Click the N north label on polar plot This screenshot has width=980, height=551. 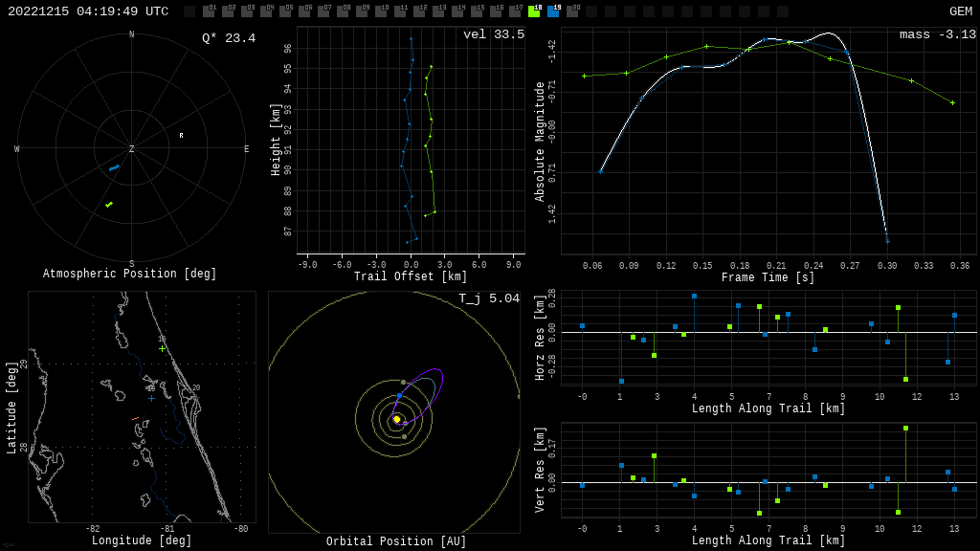click(x=132, y=35)
